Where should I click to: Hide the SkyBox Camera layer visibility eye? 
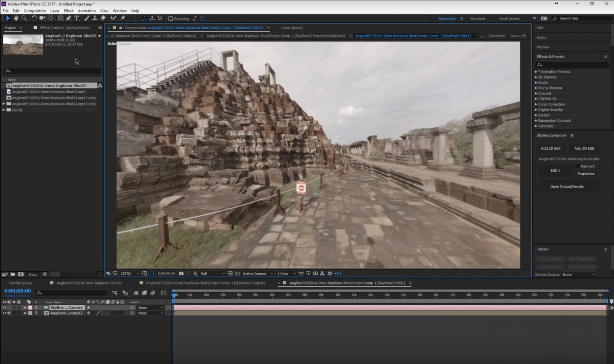coord(4,307)
